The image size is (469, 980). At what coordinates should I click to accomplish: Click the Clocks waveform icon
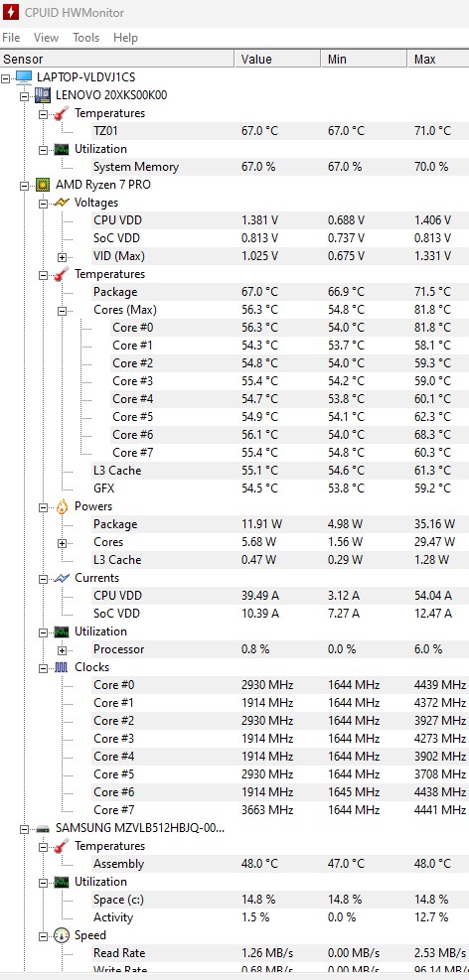coord(62,667)
